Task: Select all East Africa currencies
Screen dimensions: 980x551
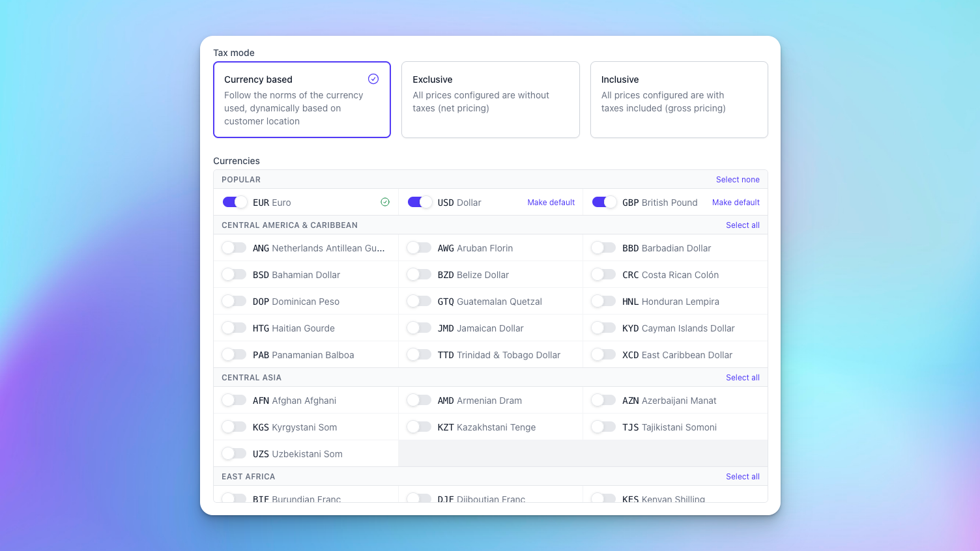Action: click(742, 477)
